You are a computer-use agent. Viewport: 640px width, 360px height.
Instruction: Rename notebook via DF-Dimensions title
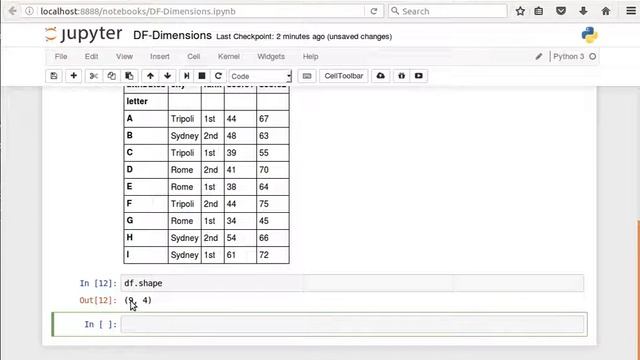tap(172, 36)
